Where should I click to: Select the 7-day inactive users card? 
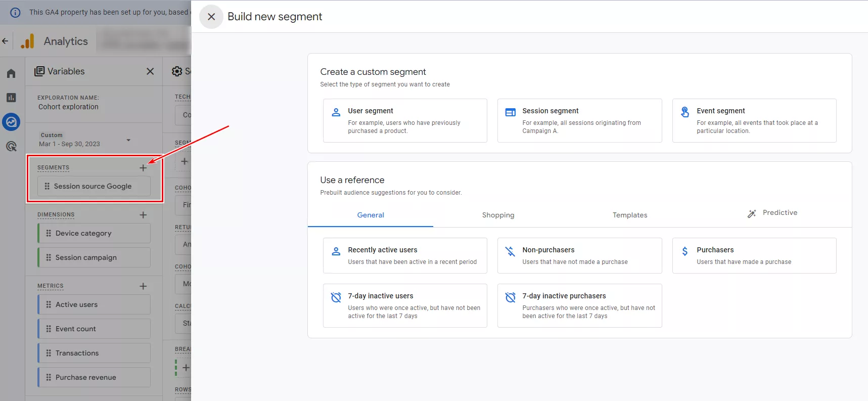[x=405, y=305]
